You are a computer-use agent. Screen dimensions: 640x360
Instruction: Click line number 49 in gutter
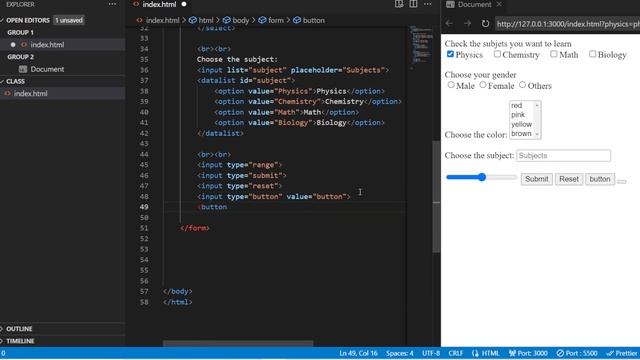144,207
